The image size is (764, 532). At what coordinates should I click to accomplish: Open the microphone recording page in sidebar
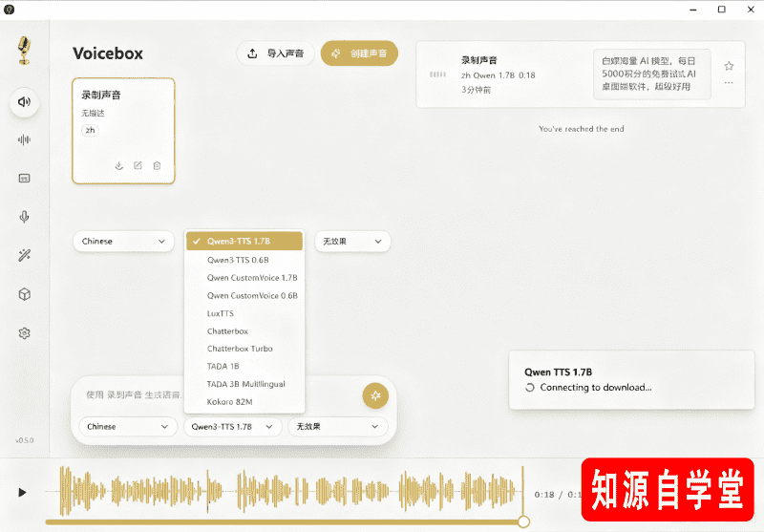[25, 216]
